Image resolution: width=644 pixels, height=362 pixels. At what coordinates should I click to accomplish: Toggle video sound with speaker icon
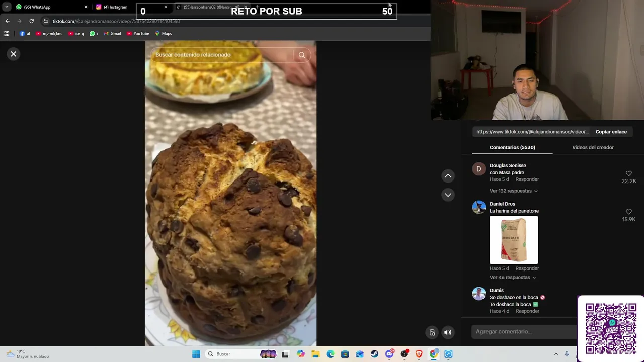point(448,332)
